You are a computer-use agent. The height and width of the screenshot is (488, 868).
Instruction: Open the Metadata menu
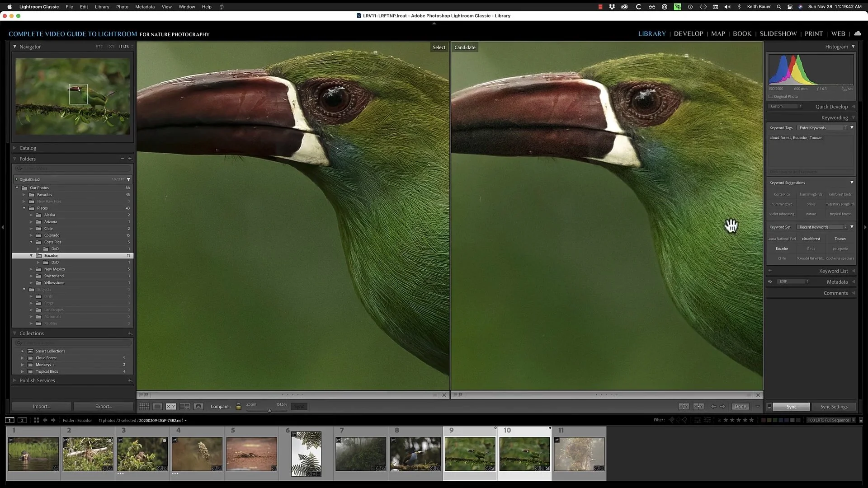click(145, 7)
